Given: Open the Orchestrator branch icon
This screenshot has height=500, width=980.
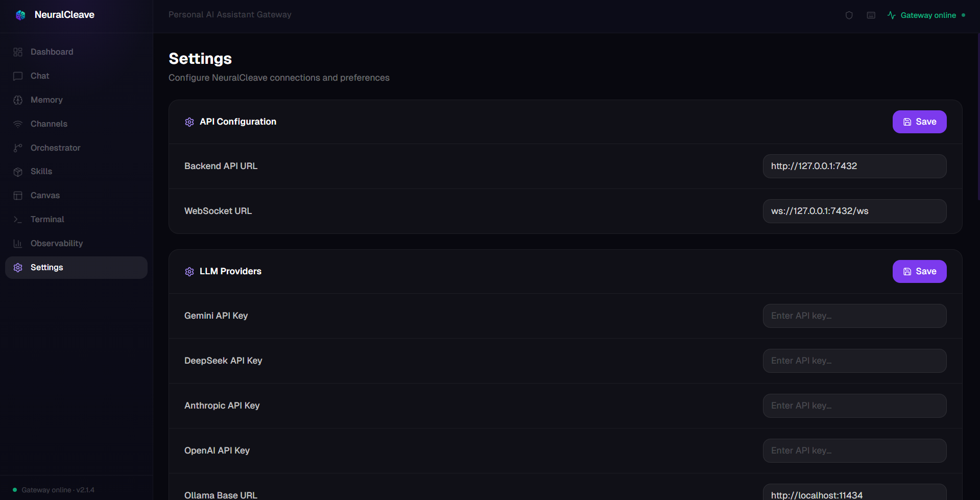Looking at the screenshot, I should 18,148.
